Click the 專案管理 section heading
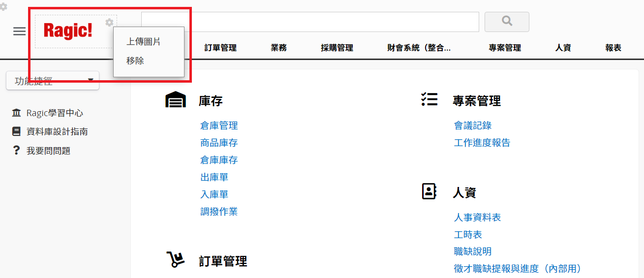Image resolution: width=644 pixels, height=278 pixels. coord(477,101)
